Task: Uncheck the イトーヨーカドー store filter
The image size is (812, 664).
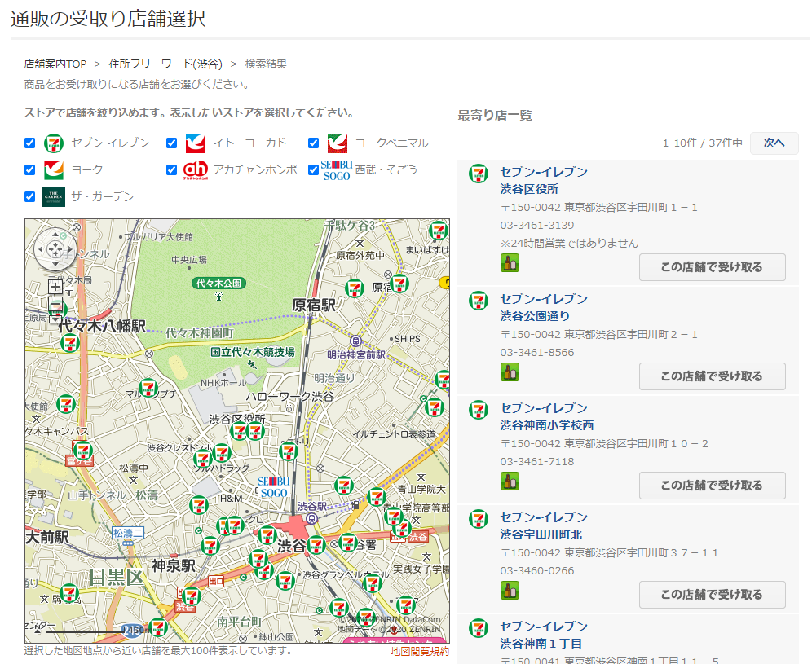Action: coord(172,143)
